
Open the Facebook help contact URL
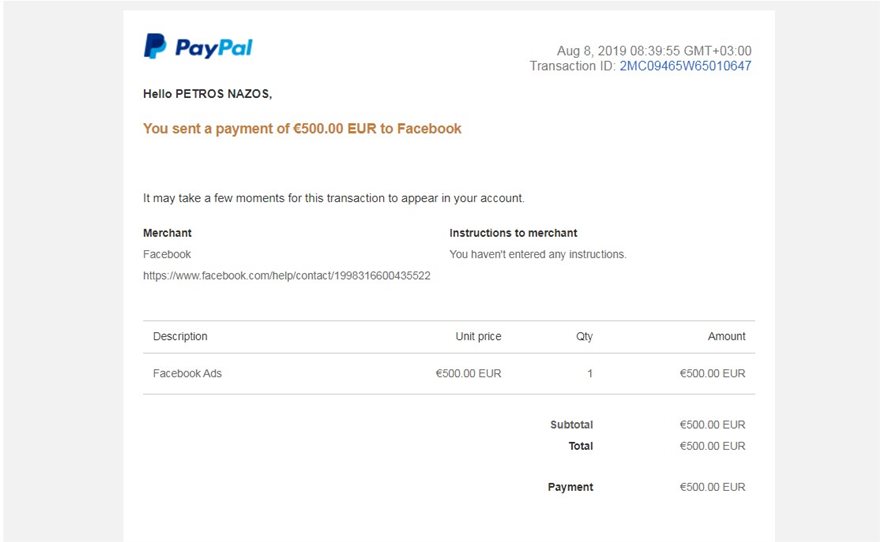coord(286,275)
